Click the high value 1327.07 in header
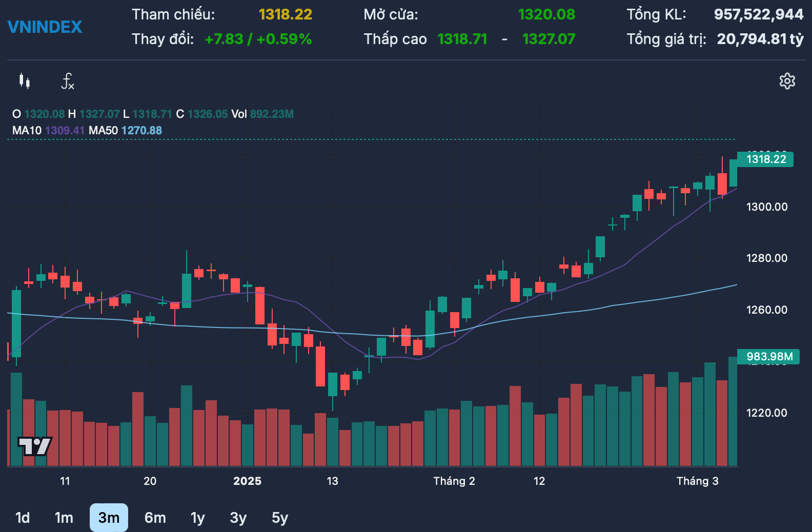The image size is (812, 532). 549,39
